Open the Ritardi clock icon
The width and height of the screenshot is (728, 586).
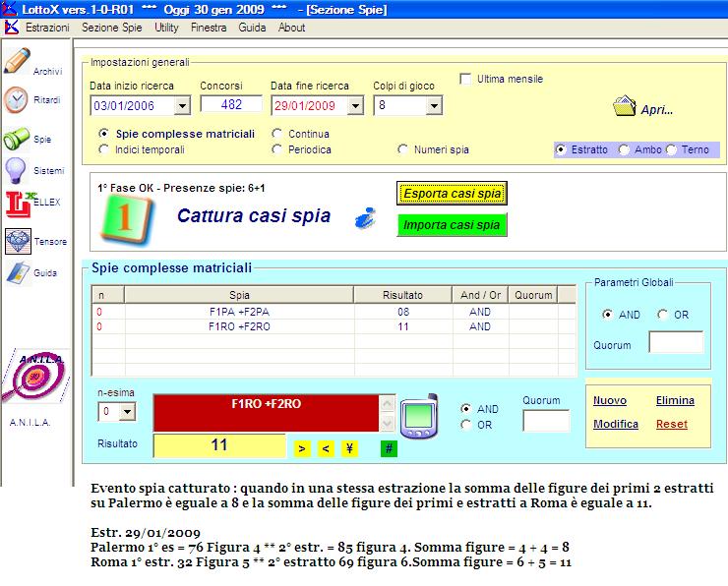coord(17,99)
